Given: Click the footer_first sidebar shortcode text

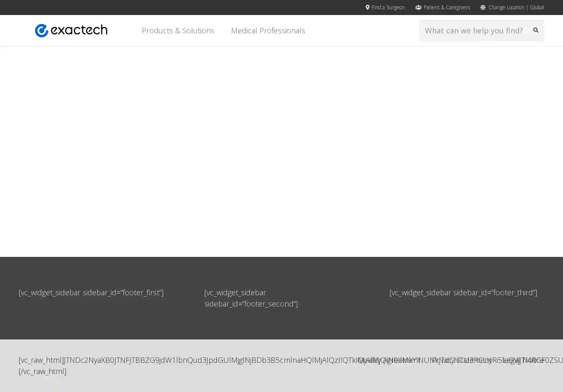Looking at the screenshot, I should click(91, 292).
